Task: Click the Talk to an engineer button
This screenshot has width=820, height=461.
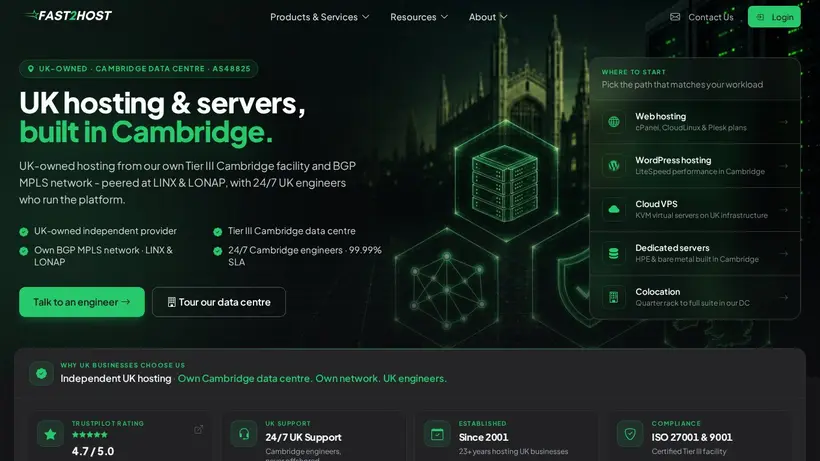Action: click(x=82, y=302)
